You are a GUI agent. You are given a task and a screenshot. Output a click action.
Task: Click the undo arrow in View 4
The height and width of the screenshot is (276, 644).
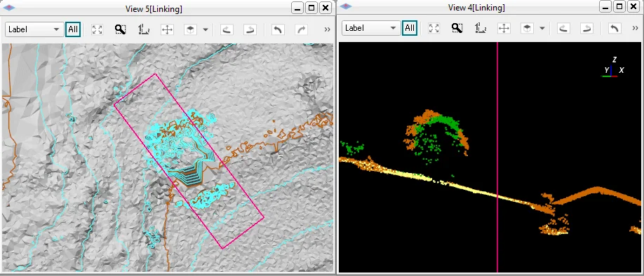tap(615, 28)
